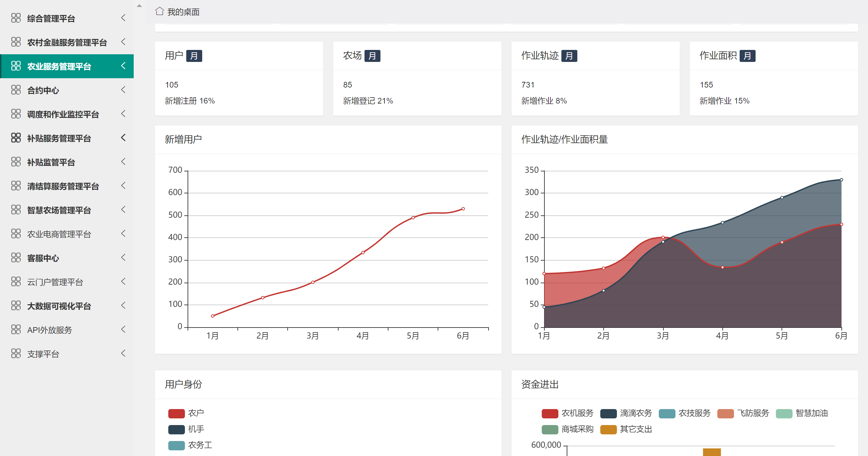Click the 月 badge on 用户 card
The image size is (868, 456).
[x=194, y=56]
